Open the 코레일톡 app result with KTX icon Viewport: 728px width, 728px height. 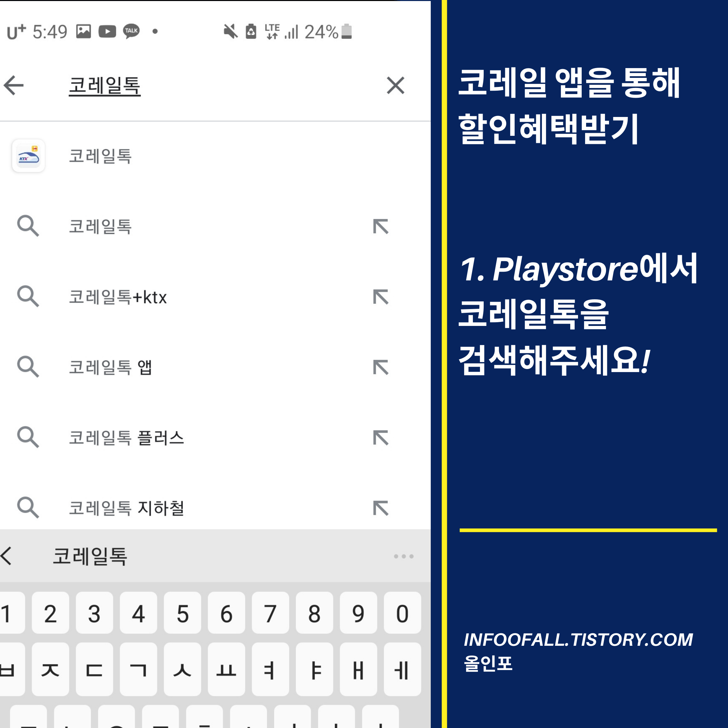[x=28, y=156]
